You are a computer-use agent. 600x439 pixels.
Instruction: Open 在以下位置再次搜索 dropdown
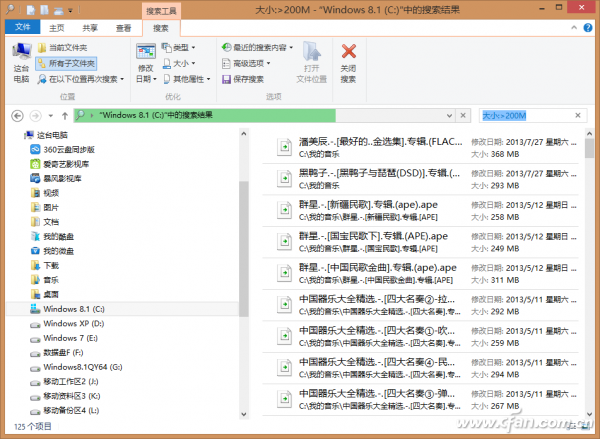click(x=81, y=79)
